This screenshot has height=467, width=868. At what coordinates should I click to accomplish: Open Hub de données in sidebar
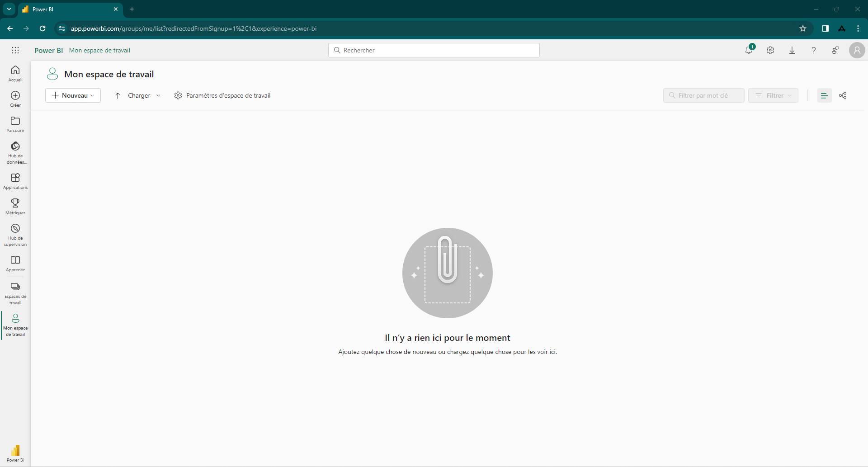[15, 152]
